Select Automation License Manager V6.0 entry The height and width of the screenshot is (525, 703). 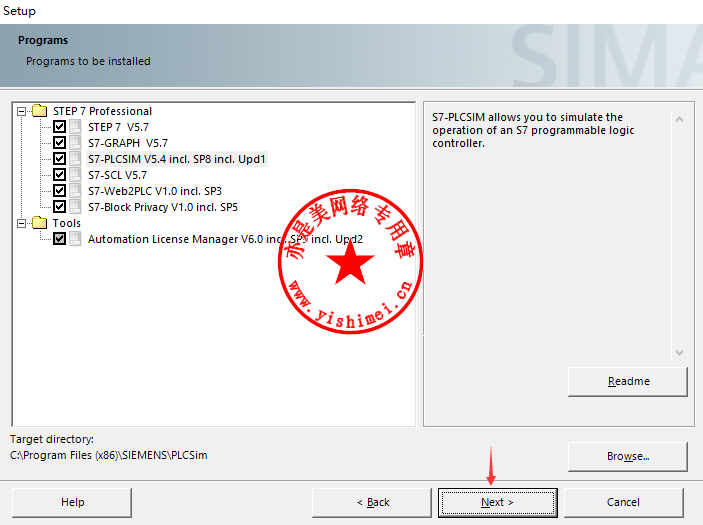(225, 239)
